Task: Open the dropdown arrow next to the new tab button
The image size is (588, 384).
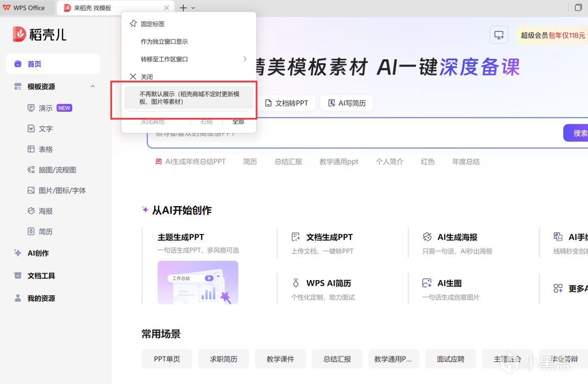Action: click(x=193, y=8)
